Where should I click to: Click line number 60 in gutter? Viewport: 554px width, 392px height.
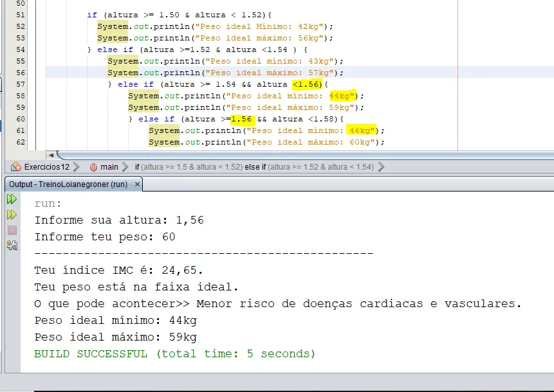coord(21,119)
